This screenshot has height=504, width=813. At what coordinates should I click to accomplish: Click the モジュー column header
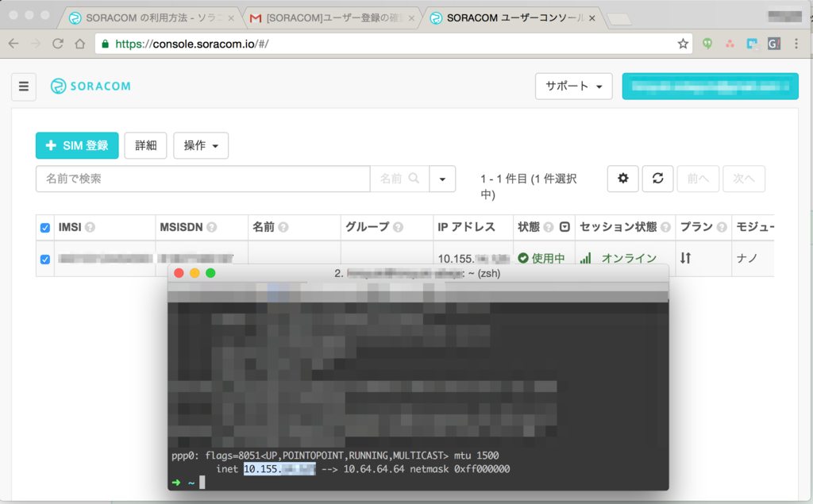tap(755, 227)
